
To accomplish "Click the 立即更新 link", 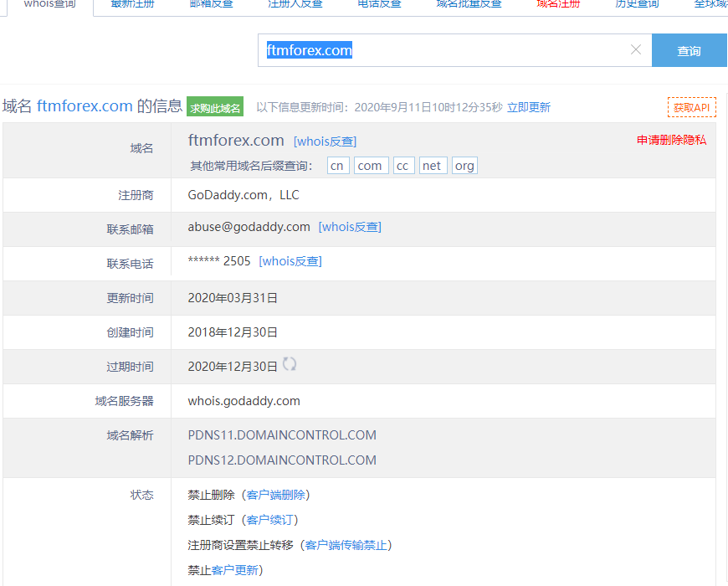I will click(528, 107).
